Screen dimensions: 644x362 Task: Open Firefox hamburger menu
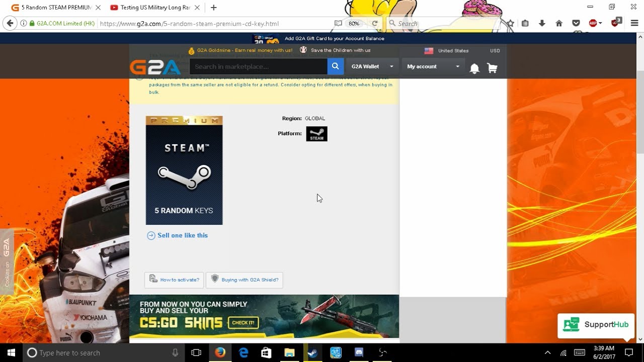[634, 23]
